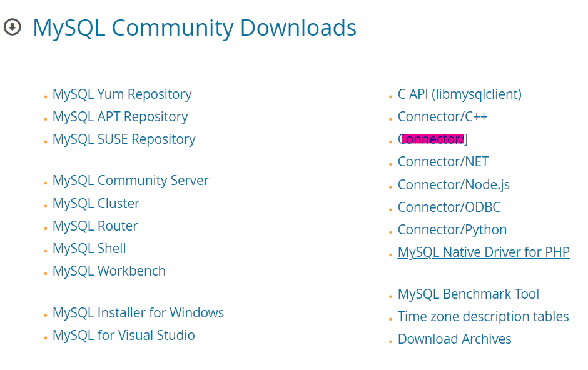Open the MySQL Yum Repository link

[x=122, y=94]
